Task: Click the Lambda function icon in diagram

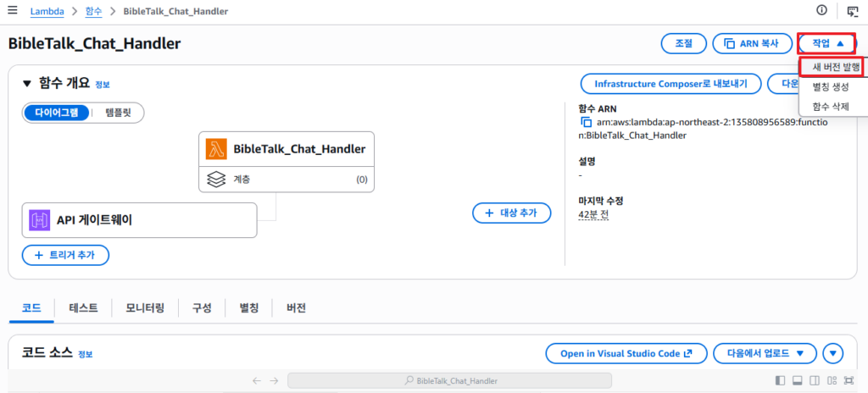Action: [x=216, y=149]
